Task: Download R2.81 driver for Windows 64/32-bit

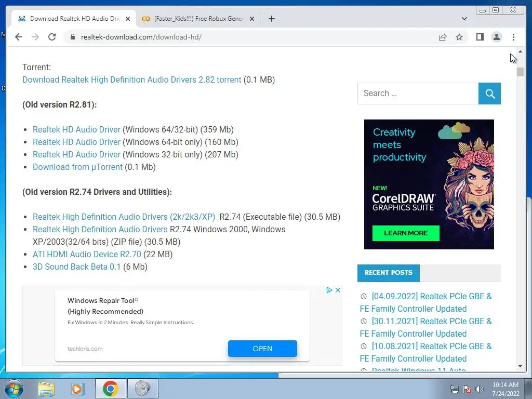Action: pos(76,129)
